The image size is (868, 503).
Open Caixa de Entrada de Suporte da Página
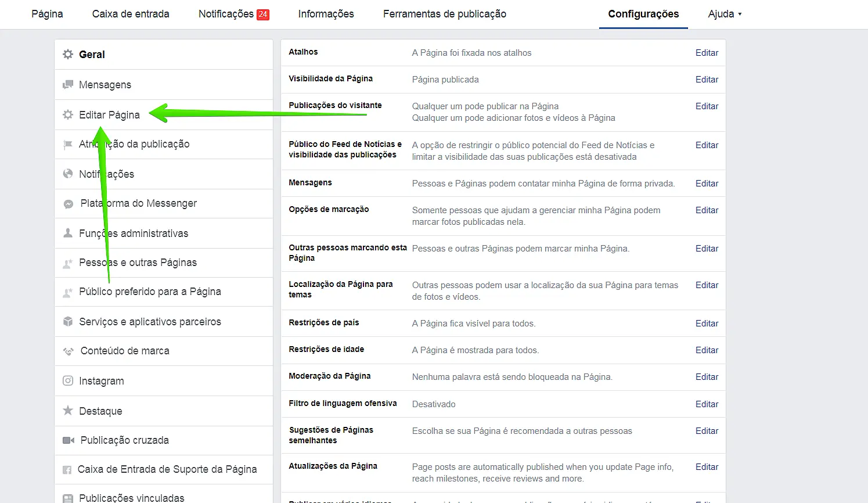coord(167,469)
